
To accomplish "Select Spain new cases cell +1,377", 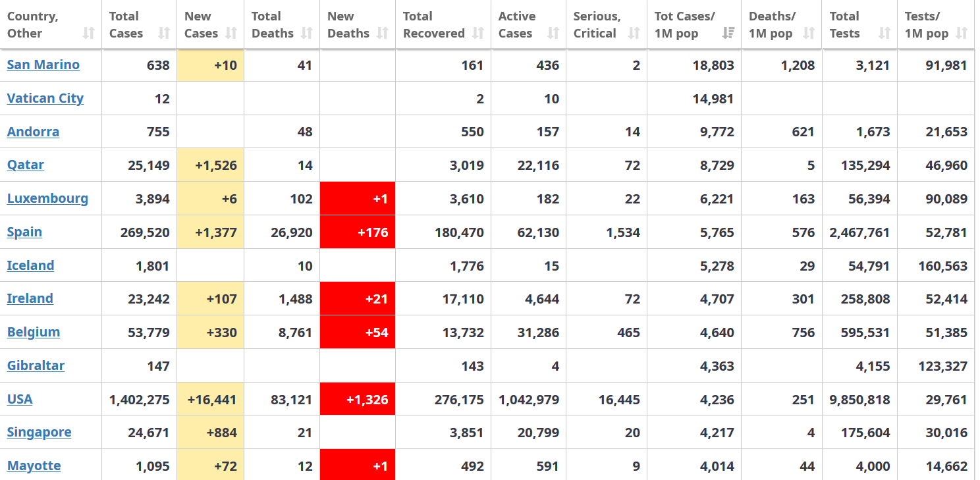I will [211, 232].
